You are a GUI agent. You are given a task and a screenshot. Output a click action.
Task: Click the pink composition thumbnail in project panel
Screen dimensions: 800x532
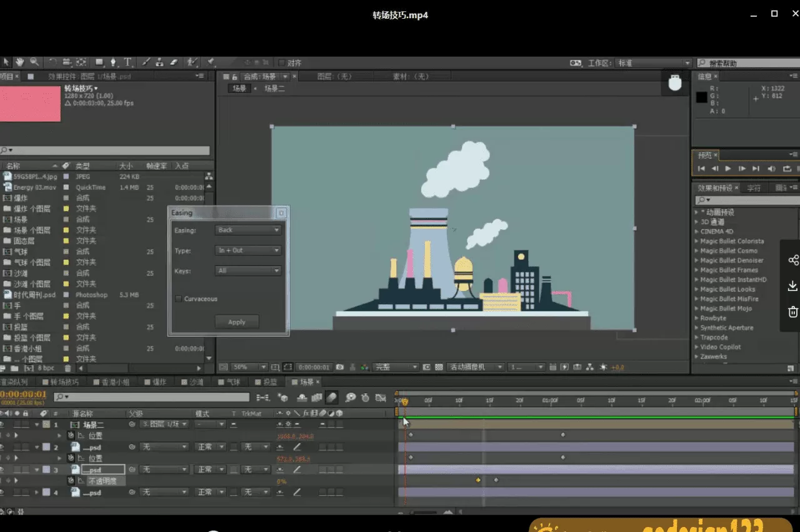pos(30,104)
